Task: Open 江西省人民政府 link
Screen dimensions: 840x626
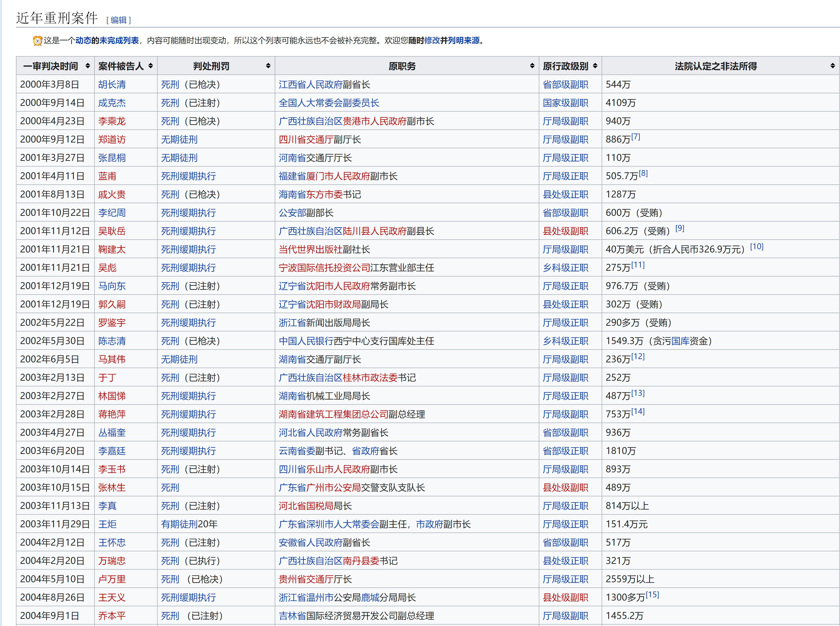Action: click(310, 84)
